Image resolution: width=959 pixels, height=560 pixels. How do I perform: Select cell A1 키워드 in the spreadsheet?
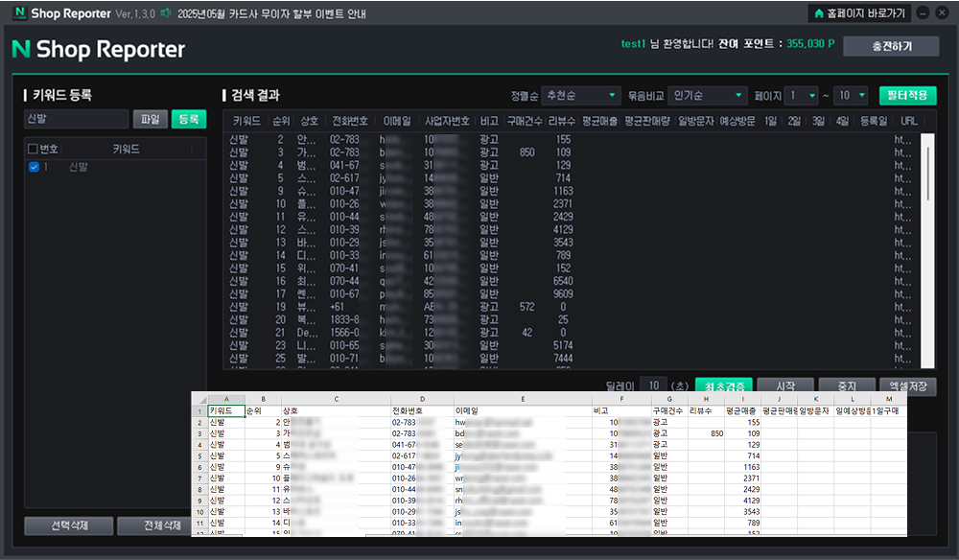coord(224,409)
